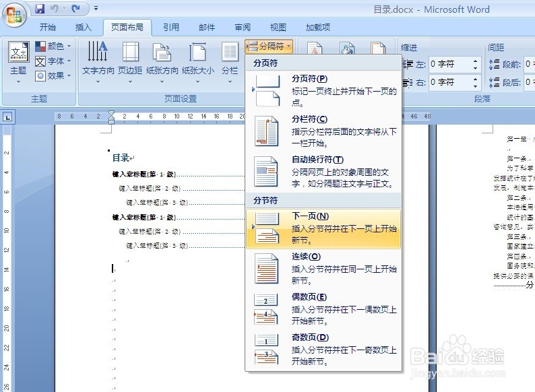Image resolution: width=535 pixels, height=392 pixels.
Task: Insert a 分栏符(C) column break
Action: tap(323, 131)
